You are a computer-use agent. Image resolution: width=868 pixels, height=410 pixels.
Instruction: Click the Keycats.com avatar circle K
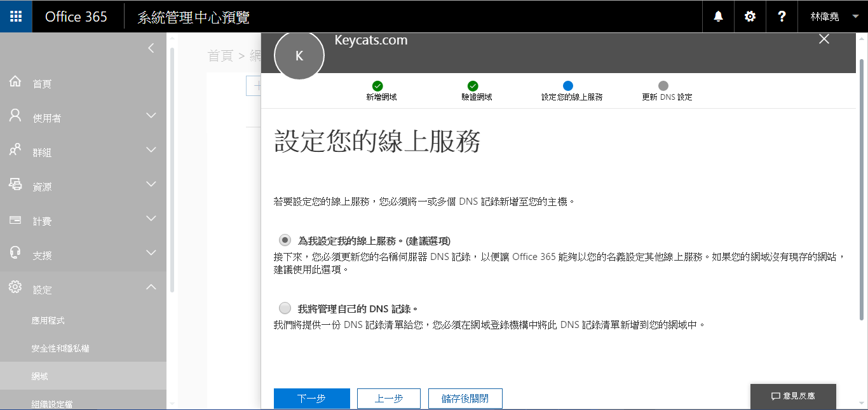coord(299,56)
